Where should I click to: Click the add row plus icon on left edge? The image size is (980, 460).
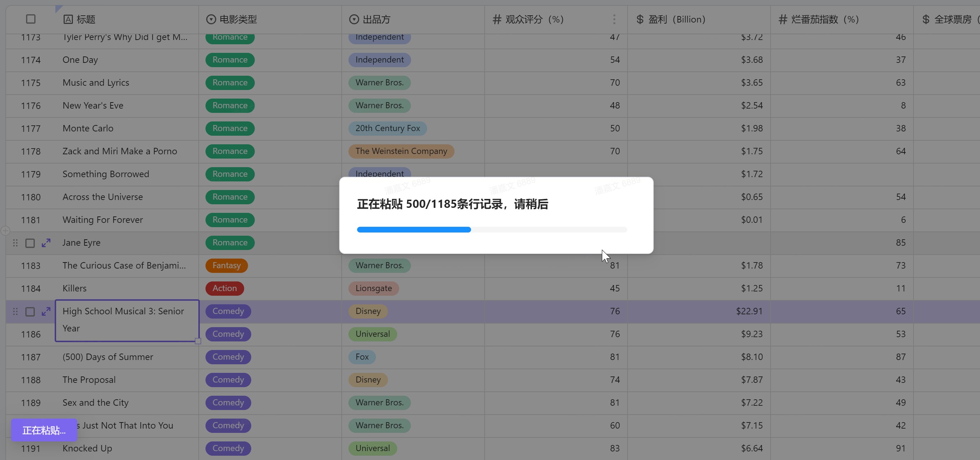(5, 231)
